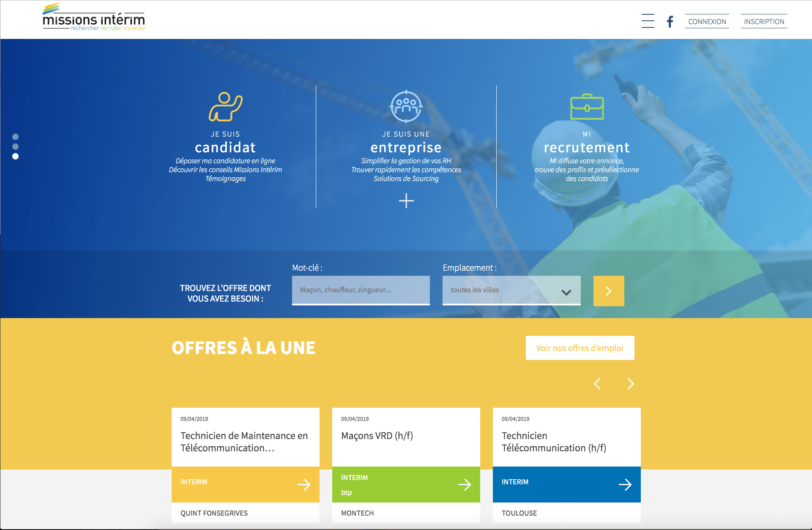The image size is (812, 530).
Task: Show next offers with right chevron
Action: [x=630, y=384]
